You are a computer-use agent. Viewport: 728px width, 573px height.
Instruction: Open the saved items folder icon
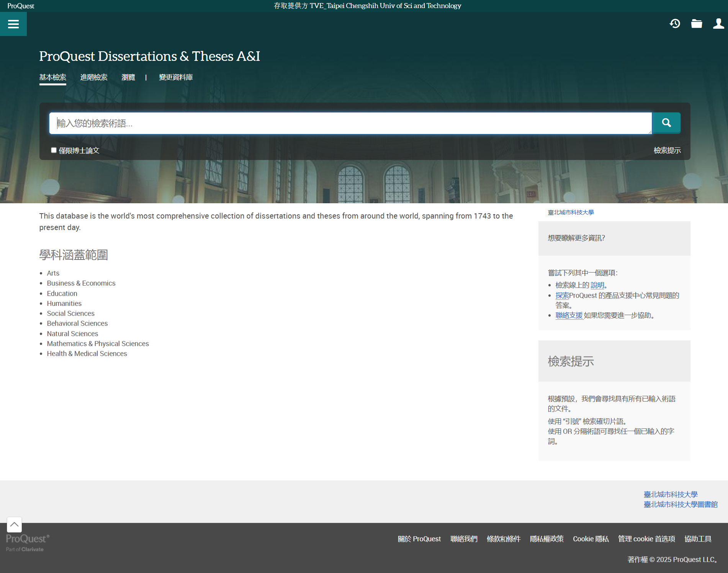(x=697, y=24)
